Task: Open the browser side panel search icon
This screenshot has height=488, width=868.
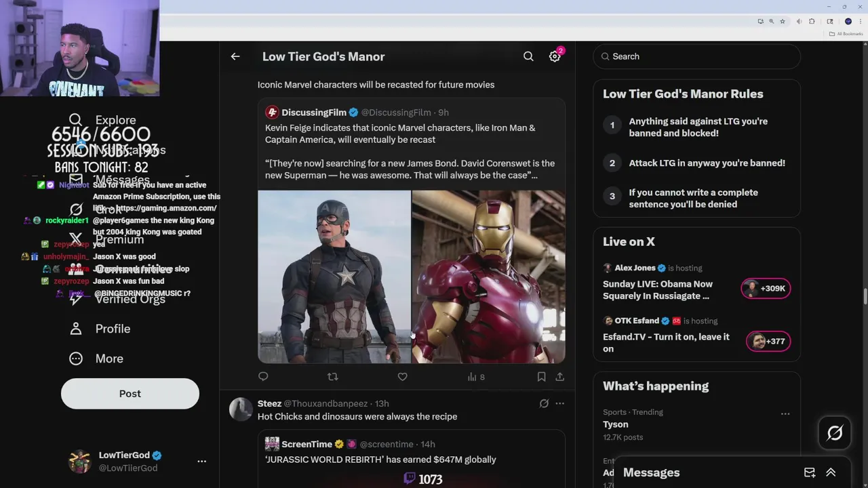Action: (830, 22)
